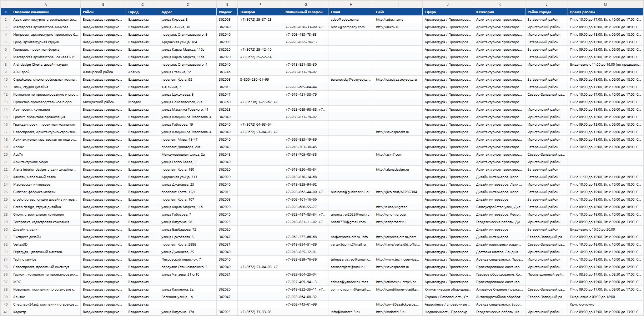The image size is (644, 322).
Task: Click the 'Категория' header cell
Action: [499, 12]
